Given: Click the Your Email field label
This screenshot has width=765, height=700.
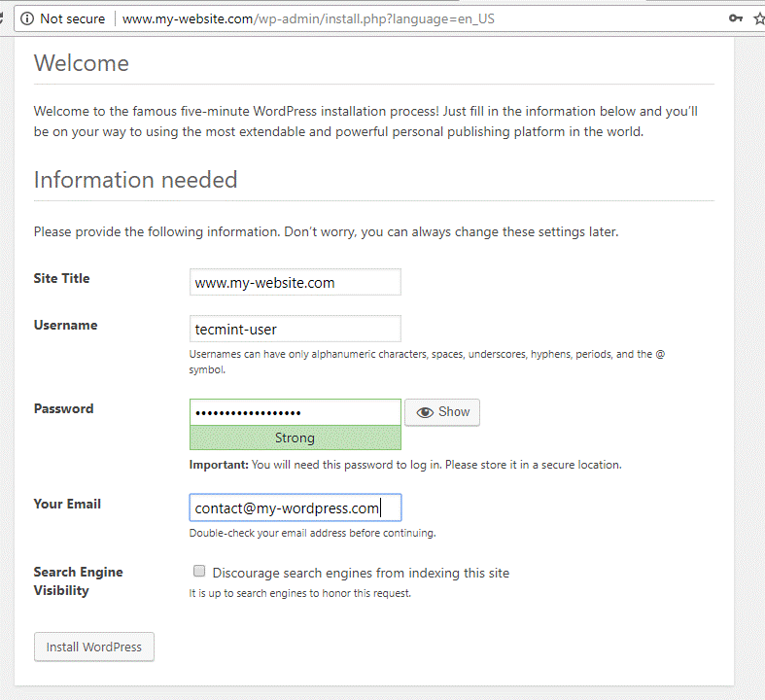Looking at the screenshot, I should tap(67, 504).
